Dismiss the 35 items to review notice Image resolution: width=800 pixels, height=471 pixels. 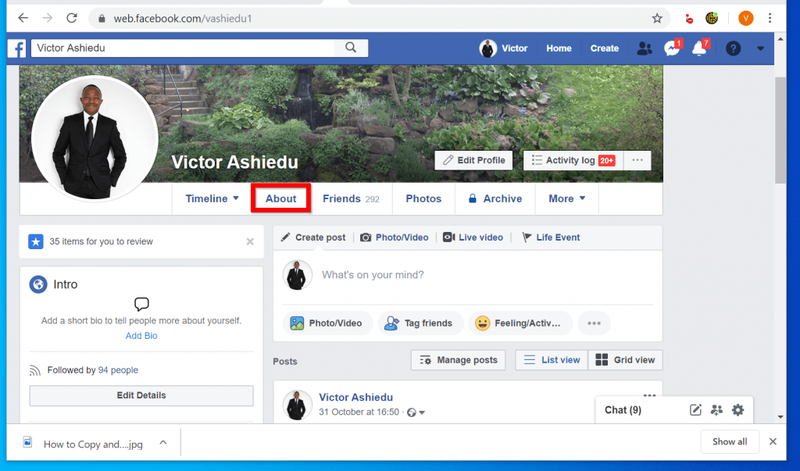tap(250, 241)
